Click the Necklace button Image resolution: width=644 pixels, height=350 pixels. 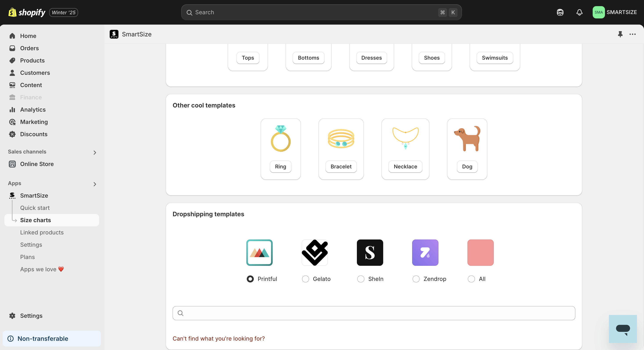(405, 166)
